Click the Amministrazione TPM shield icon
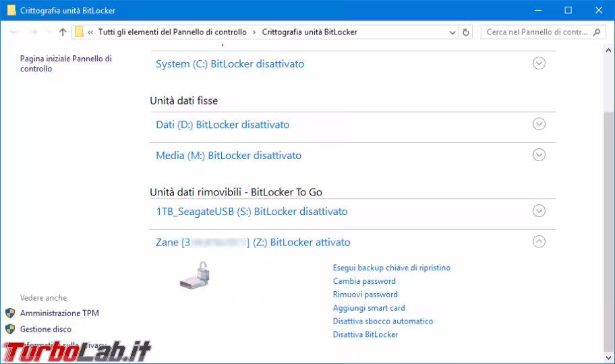 pos(10,313)
